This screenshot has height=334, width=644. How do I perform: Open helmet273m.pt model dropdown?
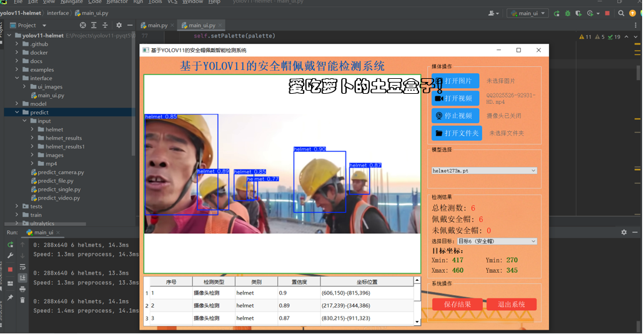coord(484,170)
